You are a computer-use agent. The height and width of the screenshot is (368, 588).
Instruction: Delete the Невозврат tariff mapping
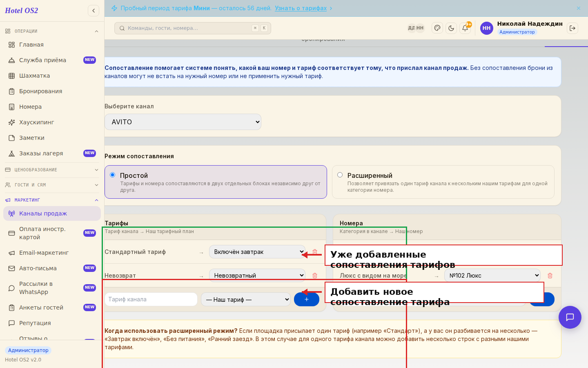315,276
